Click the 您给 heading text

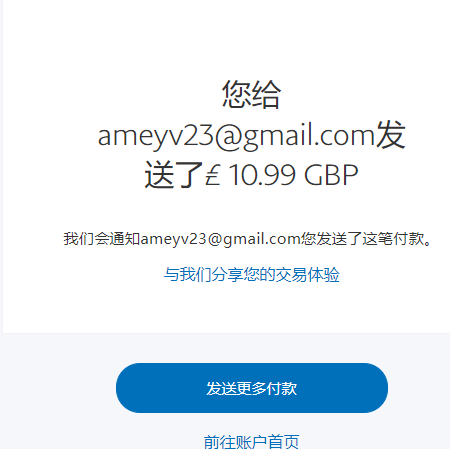252,95
